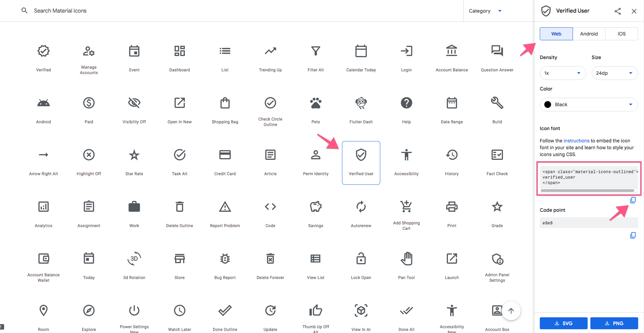Switch to the iOS tab
644x333 pixels.
click(x=621, y=34)
